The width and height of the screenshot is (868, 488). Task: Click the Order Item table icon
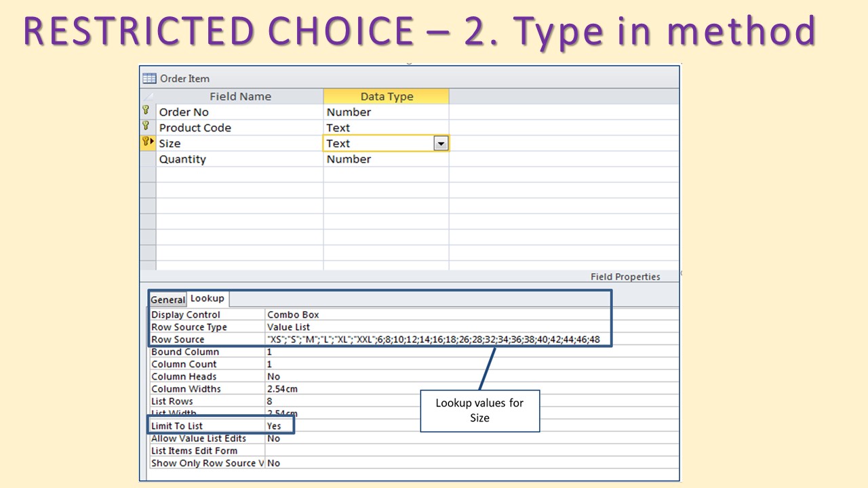click(149, 78)
